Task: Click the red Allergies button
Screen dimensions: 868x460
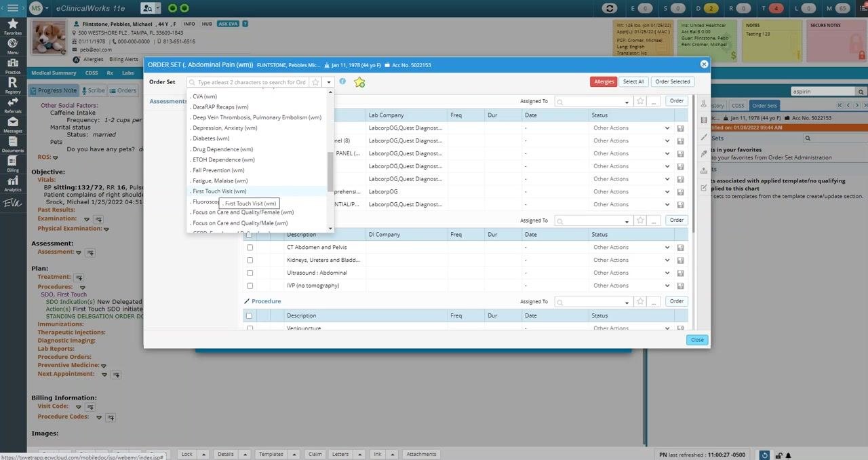Action: tap(604, 81)
